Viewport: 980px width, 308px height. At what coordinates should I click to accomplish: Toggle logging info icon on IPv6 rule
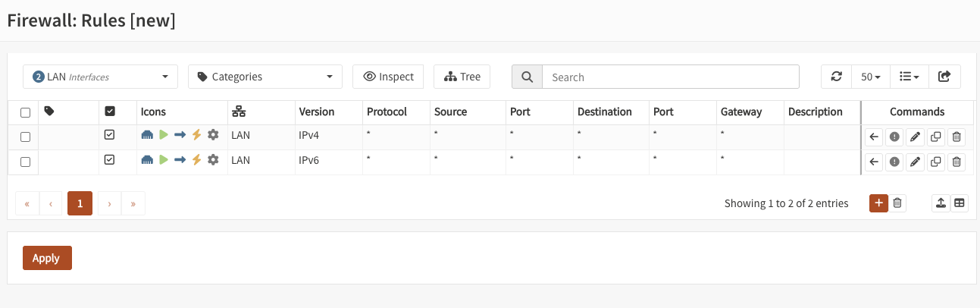(x=894, y=162)
